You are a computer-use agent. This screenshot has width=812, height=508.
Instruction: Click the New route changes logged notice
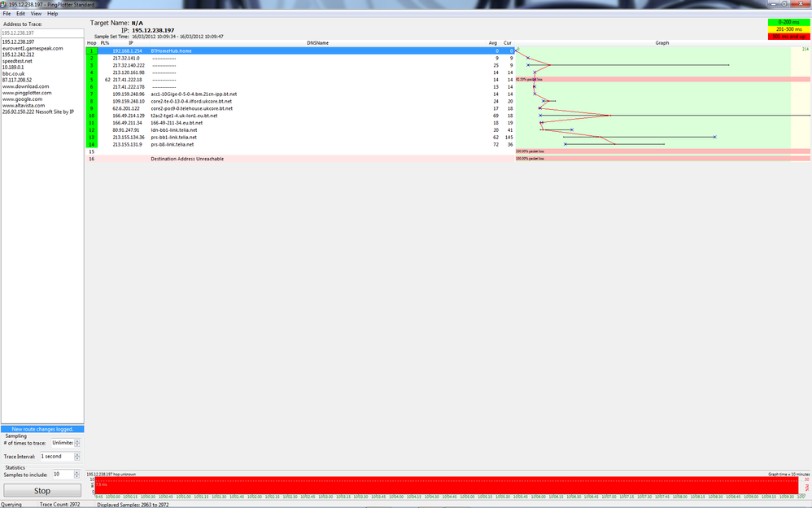[x=42, y=429]
